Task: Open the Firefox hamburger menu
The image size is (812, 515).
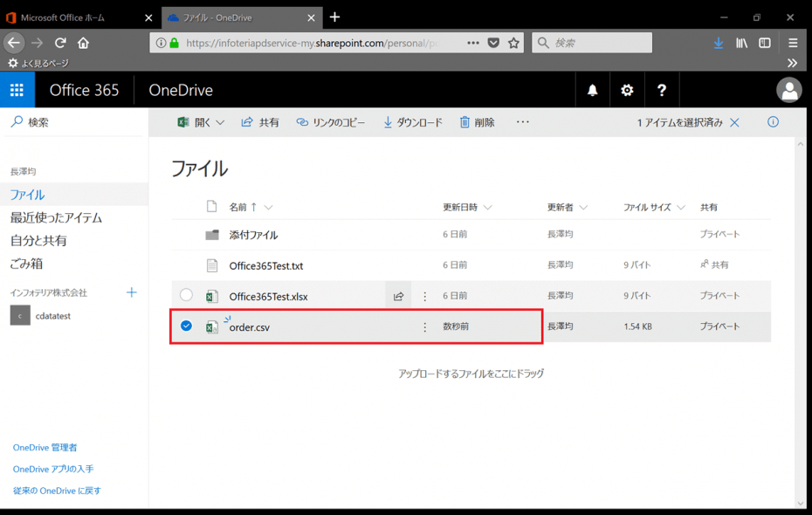Action: tap(793, 43)
